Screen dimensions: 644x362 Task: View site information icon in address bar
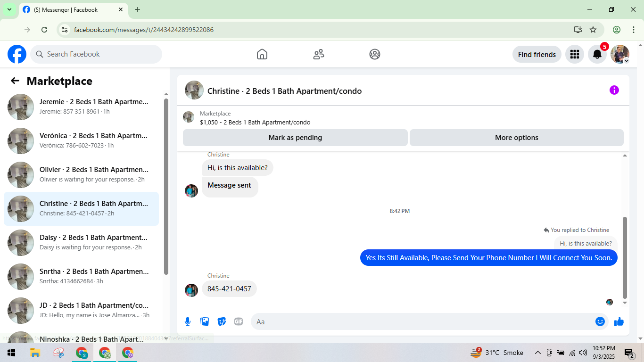[x=65, y=30]
